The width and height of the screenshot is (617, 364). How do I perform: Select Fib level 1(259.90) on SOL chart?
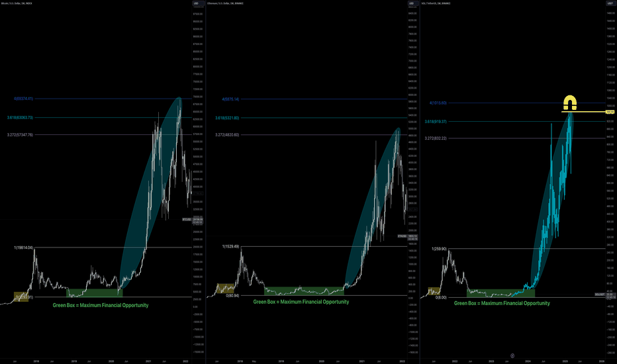439,249
